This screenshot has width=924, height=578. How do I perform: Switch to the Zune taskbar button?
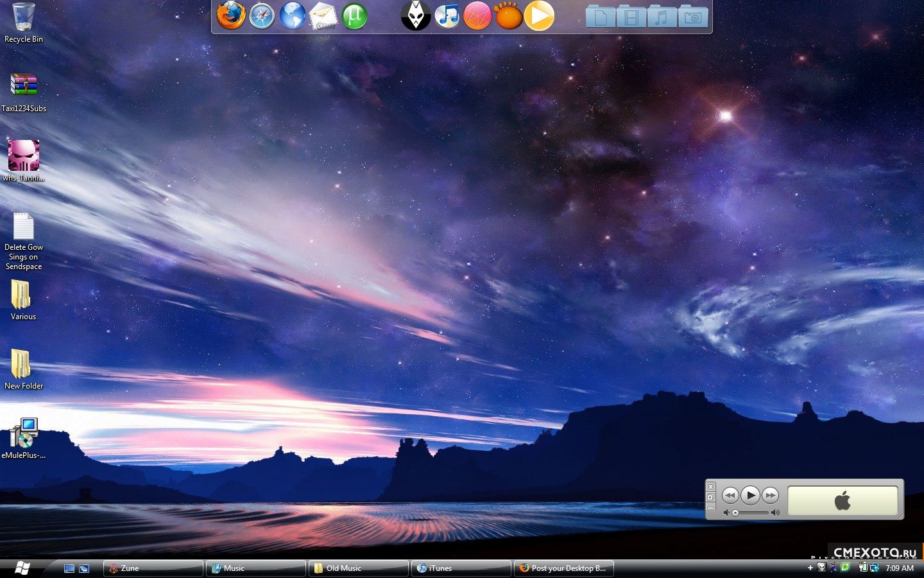pos(153,568)
